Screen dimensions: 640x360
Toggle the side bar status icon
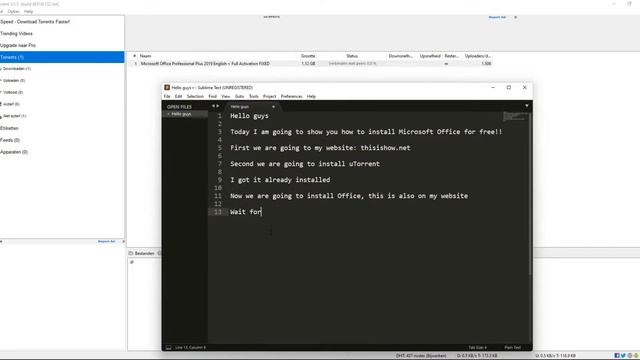pos(168,347)
